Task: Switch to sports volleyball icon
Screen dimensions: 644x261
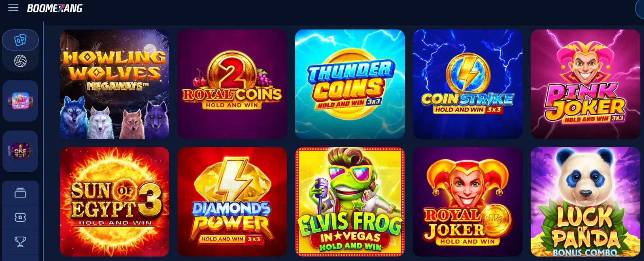Action: tap(20, 61)
